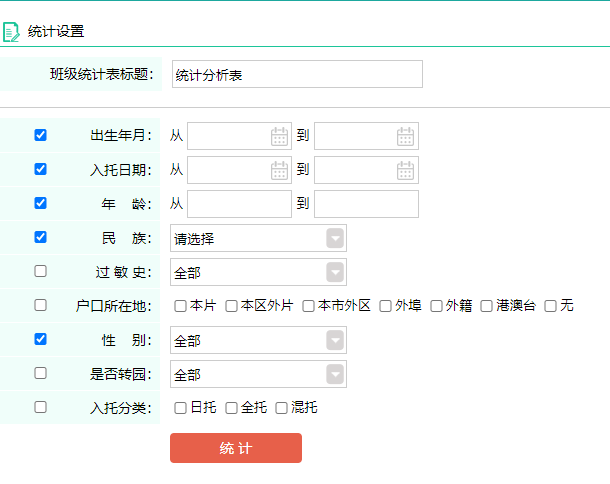Check the 全托 option
The height and width of the screenshot is (484, 610).
231,408
